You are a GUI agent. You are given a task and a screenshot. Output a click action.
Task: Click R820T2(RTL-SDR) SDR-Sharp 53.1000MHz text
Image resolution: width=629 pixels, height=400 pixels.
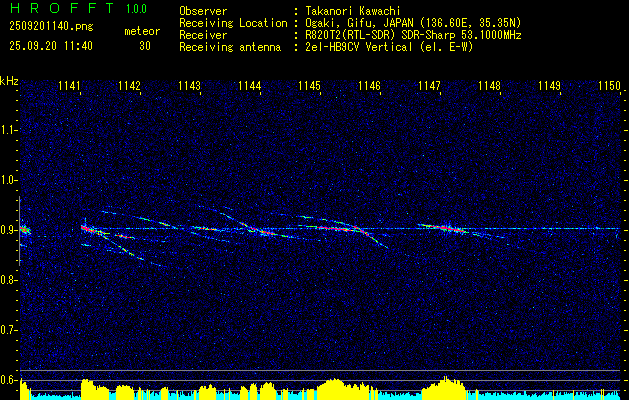413,35
